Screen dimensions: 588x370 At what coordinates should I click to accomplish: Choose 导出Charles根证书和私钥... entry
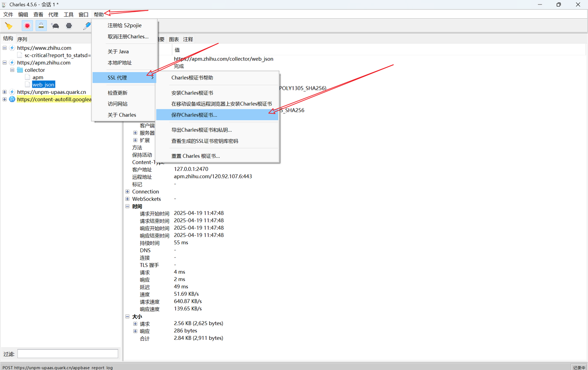coord(217,130)
